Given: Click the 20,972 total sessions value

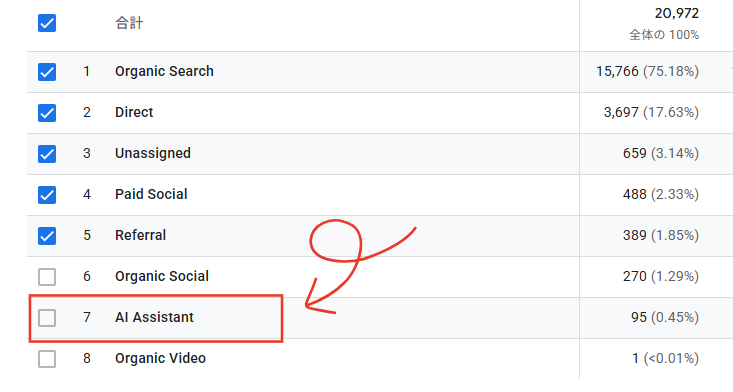Looking at the screenshot, I should (676, 14).
